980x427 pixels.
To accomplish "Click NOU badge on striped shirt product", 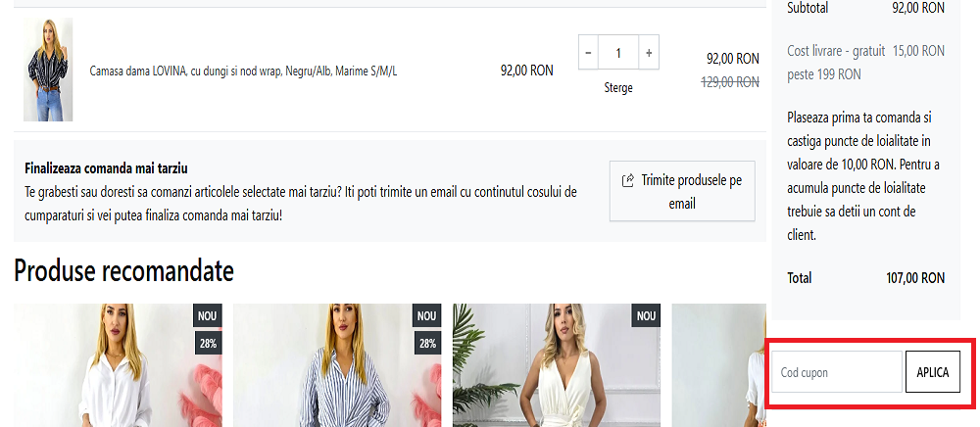I will pyautogui.click(x=427, y=315).
